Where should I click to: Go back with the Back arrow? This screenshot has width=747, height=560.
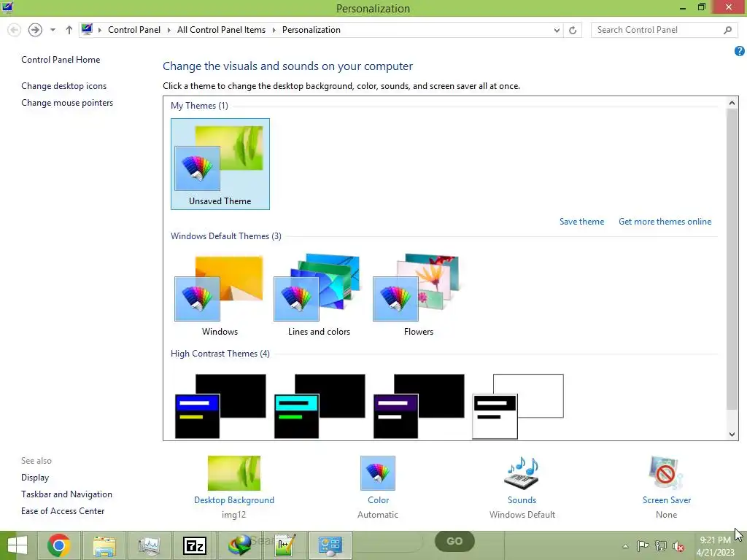tap(15, 30)
